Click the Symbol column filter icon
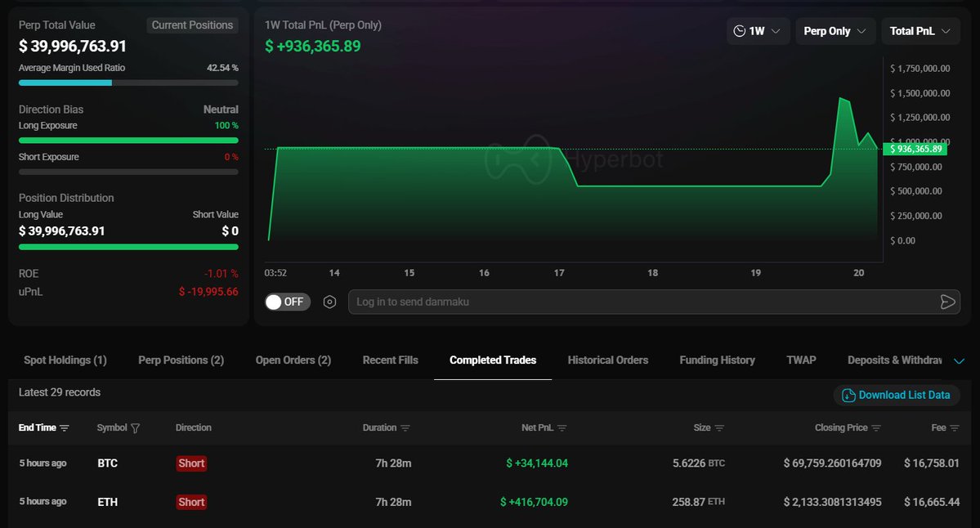 tap(136, 428)
